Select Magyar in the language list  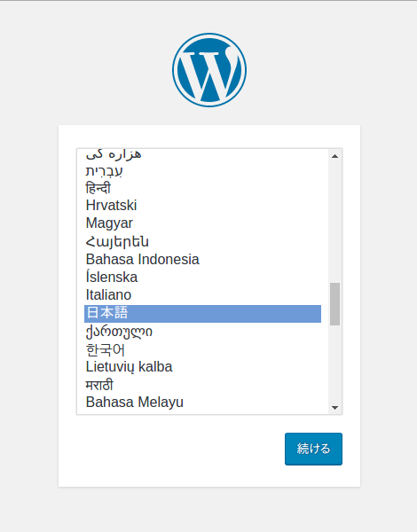[202, 223]
